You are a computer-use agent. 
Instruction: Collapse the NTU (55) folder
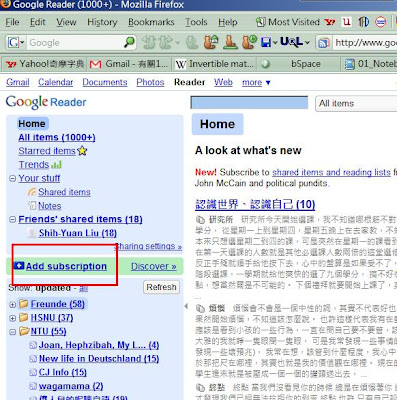pos(13,332)
